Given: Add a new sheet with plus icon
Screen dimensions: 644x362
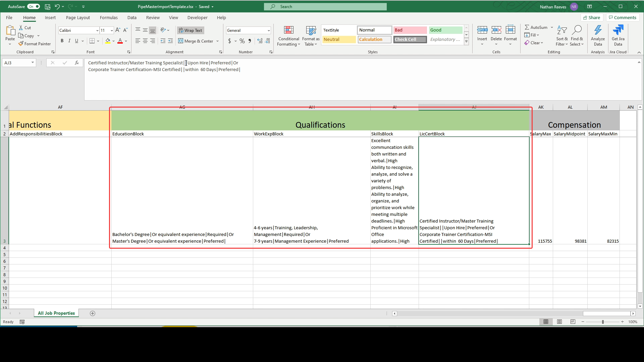Looking at the screenshot, I should click(93, 313).
